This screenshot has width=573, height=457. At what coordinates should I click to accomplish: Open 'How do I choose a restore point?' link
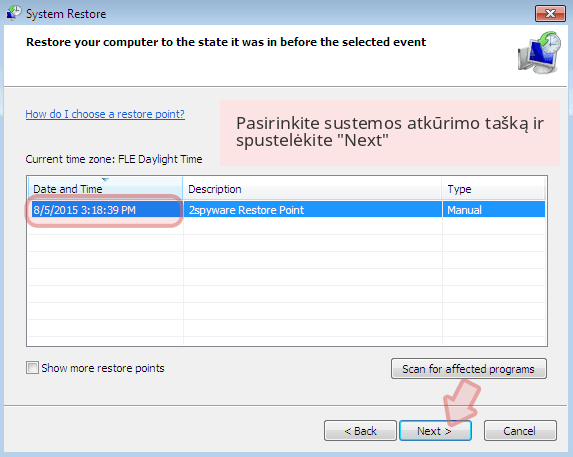point(105,114)
